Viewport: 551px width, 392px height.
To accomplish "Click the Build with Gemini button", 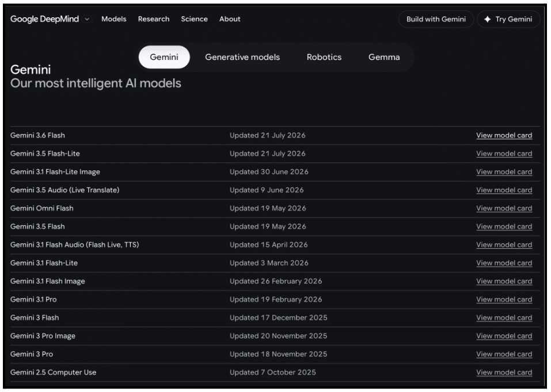I will [x=436, y=20].
